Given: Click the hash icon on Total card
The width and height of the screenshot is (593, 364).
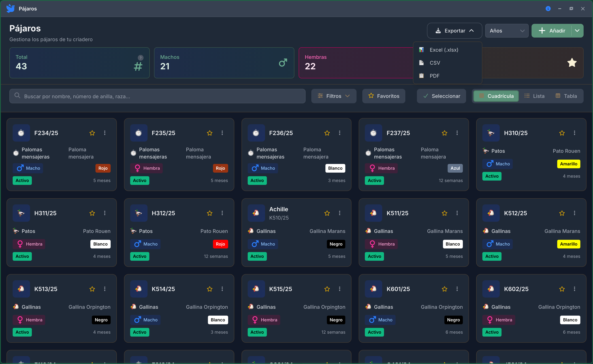Looking at the screenshot, I should 138,66.
